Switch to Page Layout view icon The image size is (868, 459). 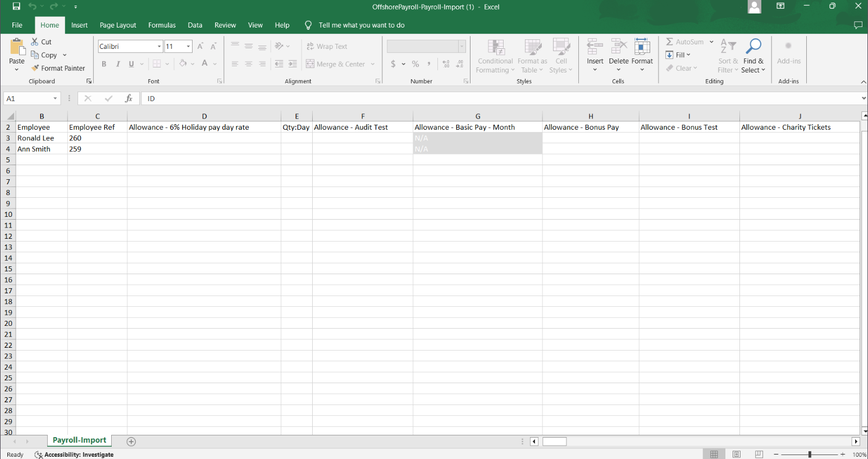tap(737, 454)
